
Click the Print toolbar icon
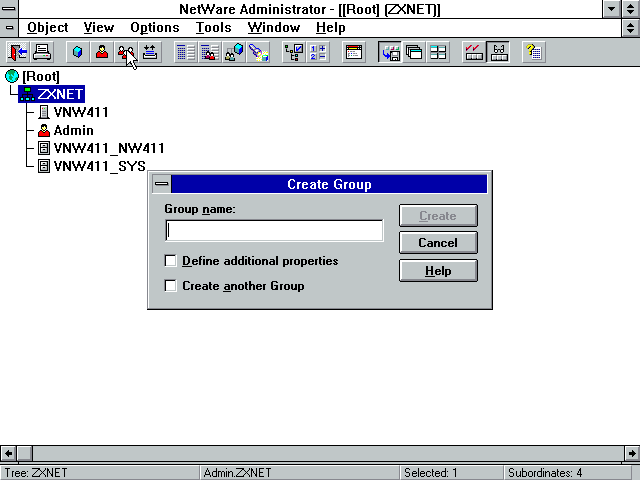(x=42, y=52)
